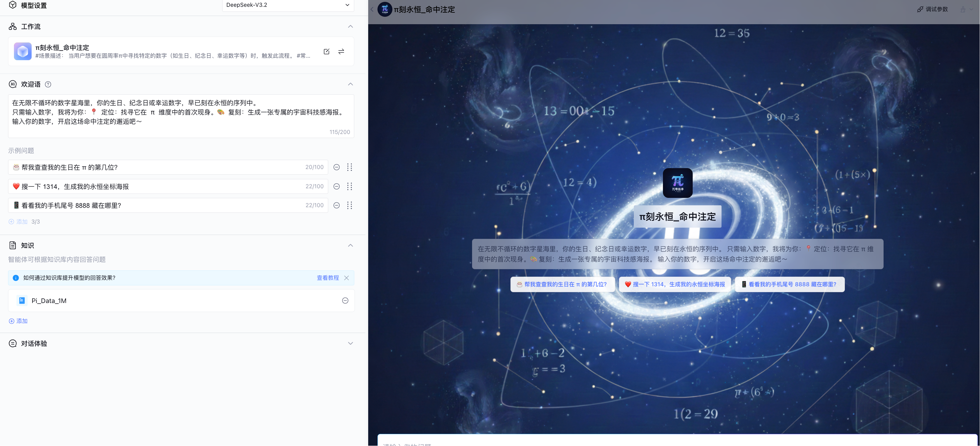Remove the 1314 poster example question

click(337, 186)
